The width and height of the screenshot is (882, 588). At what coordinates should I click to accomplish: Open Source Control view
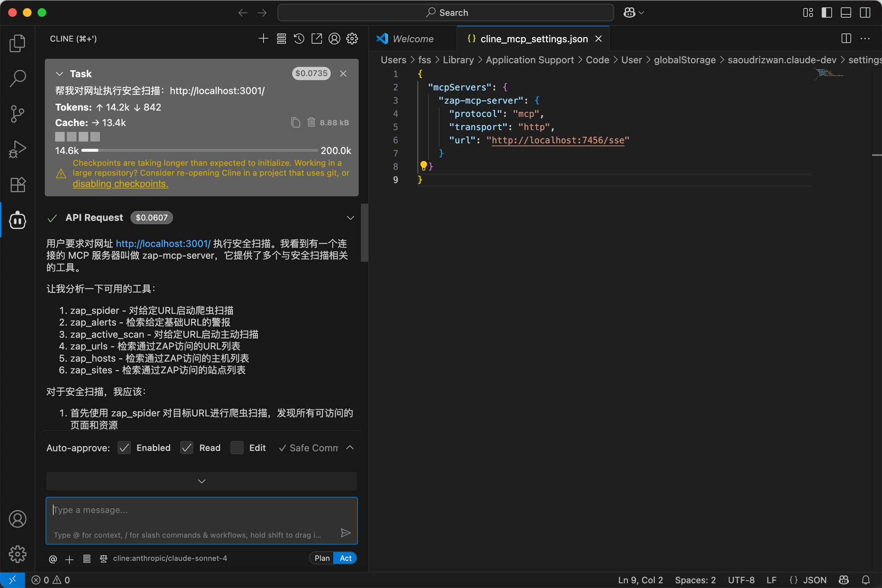[x=17, y=114]
